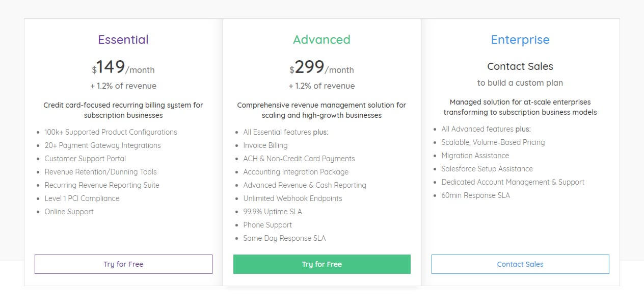
Task: Click the Invoice Billing feature item
Action: coord(265,145)
